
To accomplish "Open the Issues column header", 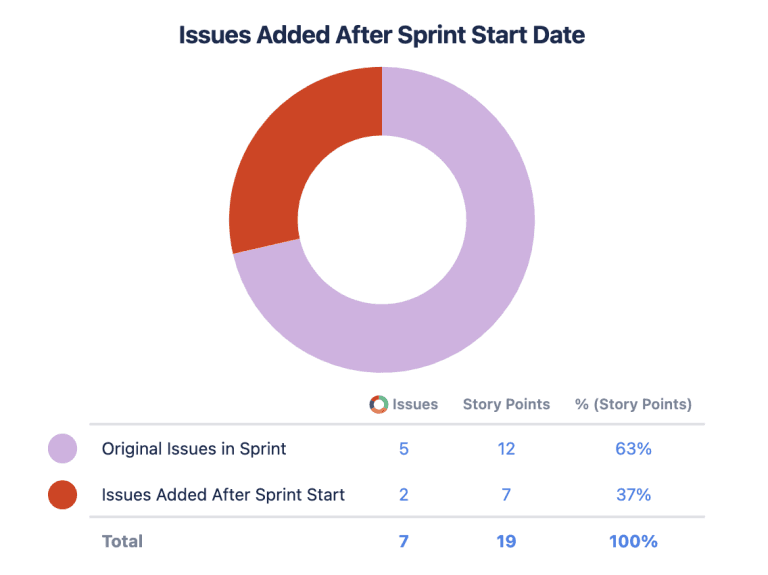I will tap(415, 404).
